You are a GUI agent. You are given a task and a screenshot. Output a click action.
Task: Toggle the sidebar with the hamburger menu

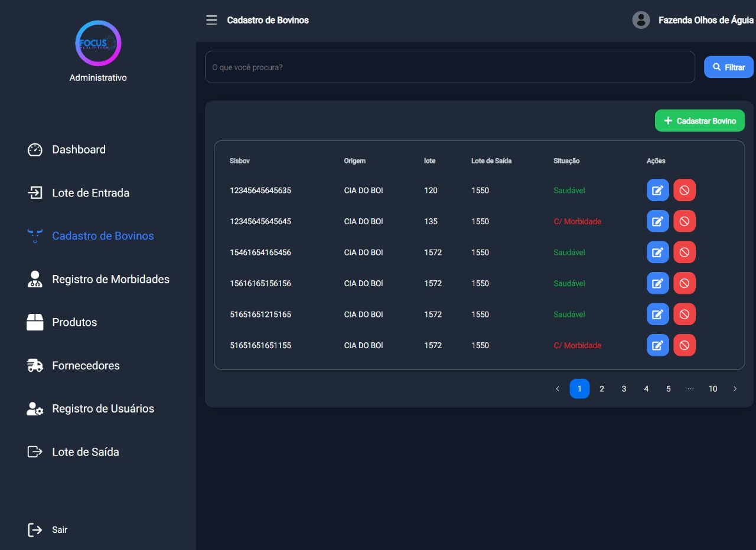(211, 19)
